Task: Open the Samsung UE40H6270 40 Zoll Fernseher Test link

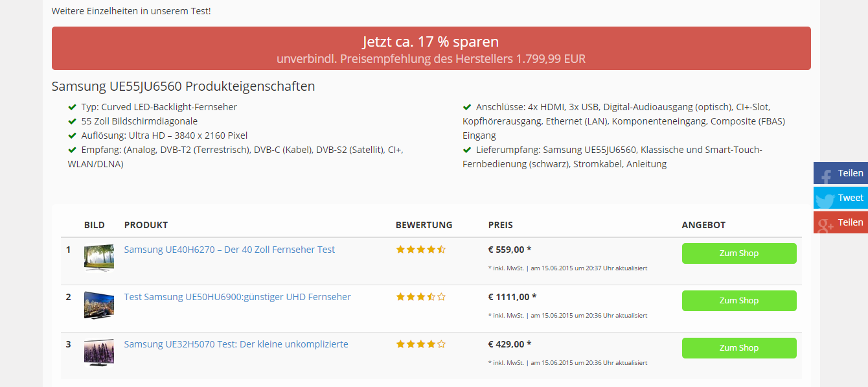Action: pyautogui.click(x=229, y=250)
